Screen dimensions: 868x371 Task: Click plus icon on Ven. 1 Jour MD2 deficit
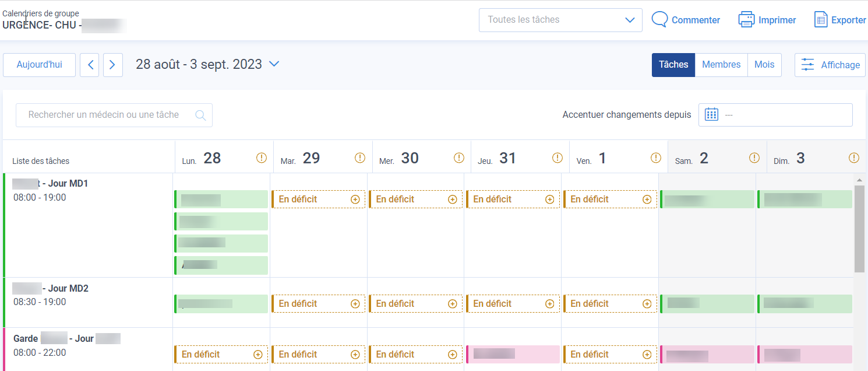click(x=647, y=303)
